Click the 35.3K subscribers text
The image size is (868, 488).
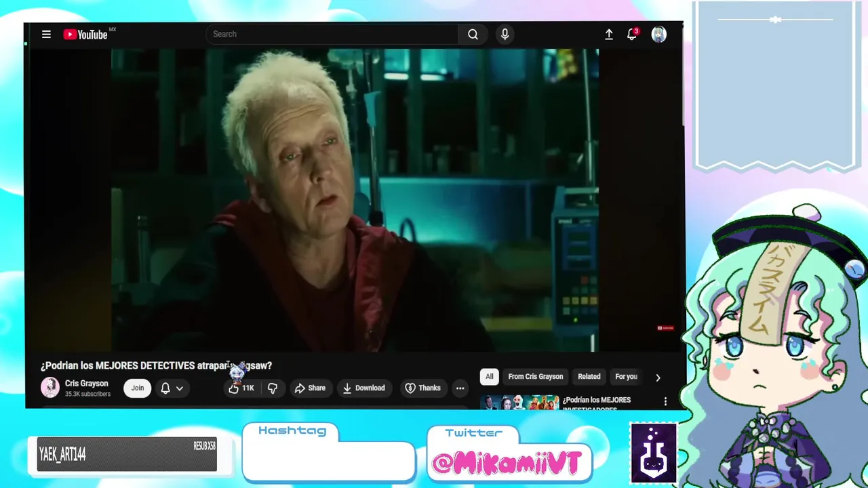click(x=87, y=394)
